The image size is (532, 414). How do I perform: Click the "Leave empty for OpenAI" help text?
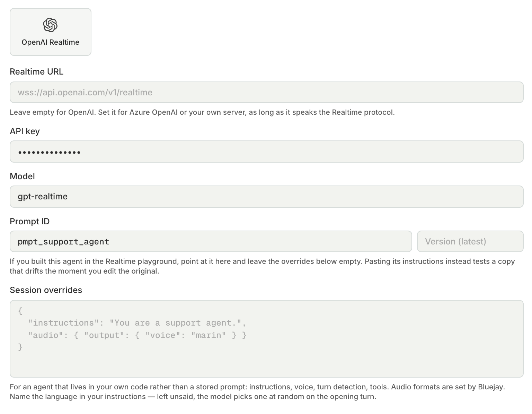[202, 112]
